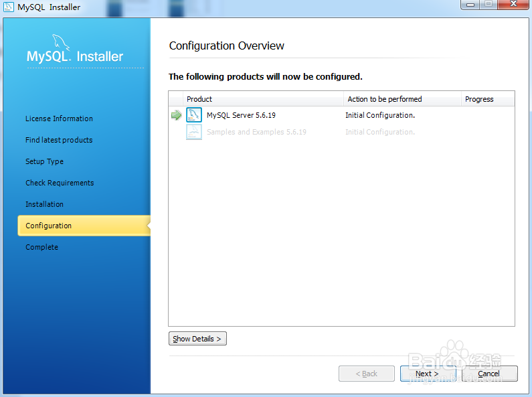Select Samples and Examples 5.6.19 row text
This screenshot has width=532, height=397.
coord(256,132)
